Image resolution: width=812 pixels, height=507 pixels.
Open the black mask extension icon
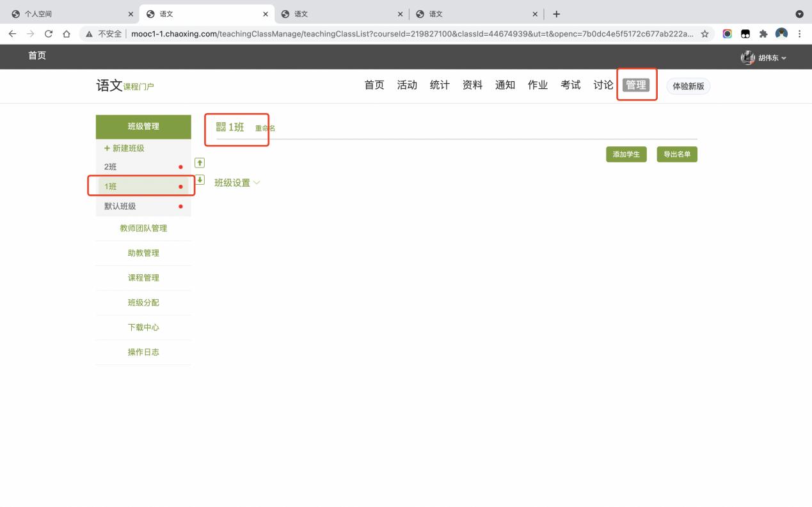tap(745, 34)
